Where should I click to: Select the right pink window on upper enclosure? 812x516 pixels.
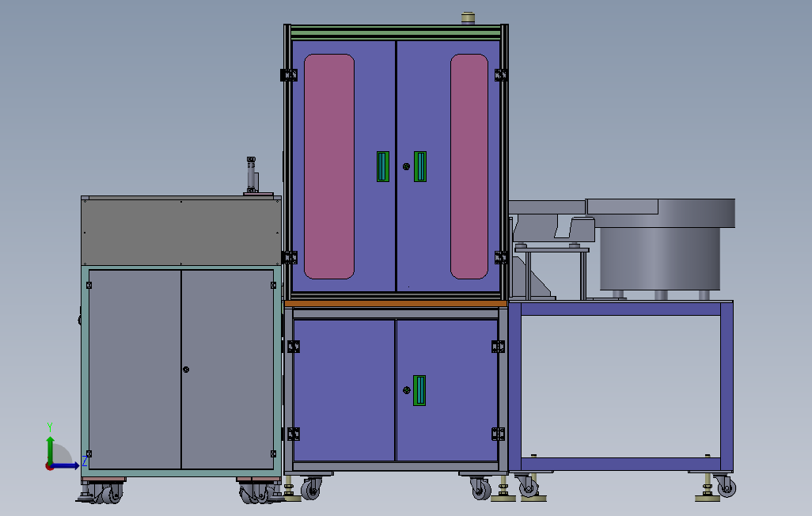(x=469, y=166)
